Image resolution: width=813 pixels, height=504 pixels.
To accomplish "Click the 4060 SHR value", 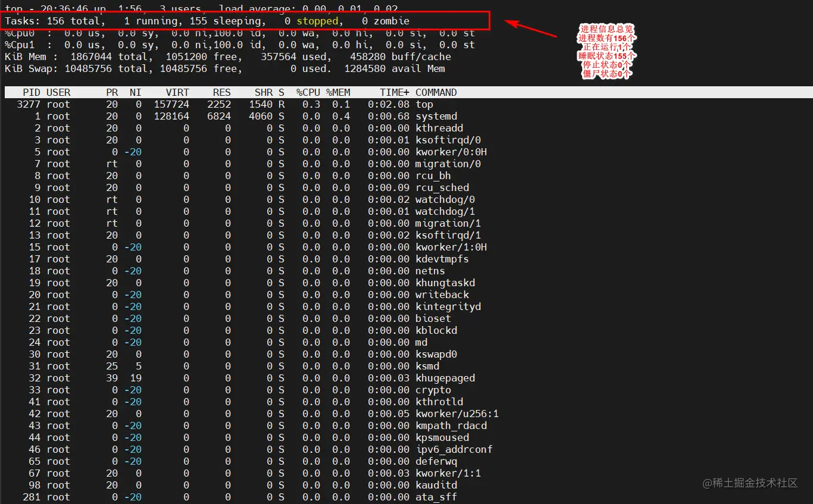I will pos(261,116).
